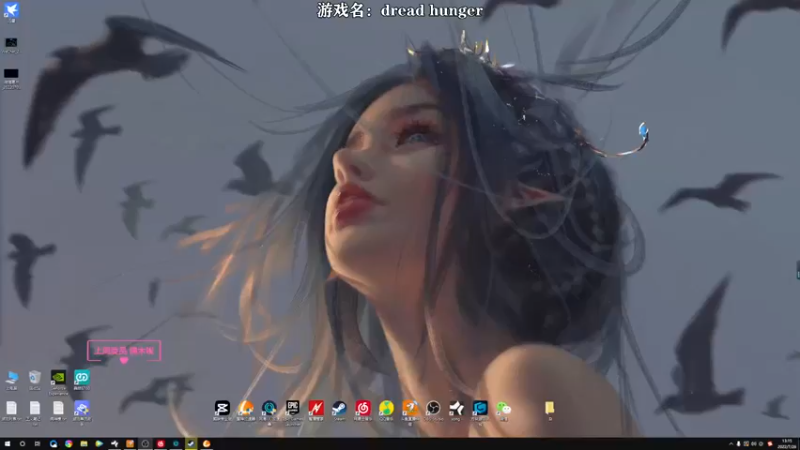Viewport: 800px width, 450px height.
Task: Open the red lightning-bolt app shortcut
Action: click(x=316, y=408)
